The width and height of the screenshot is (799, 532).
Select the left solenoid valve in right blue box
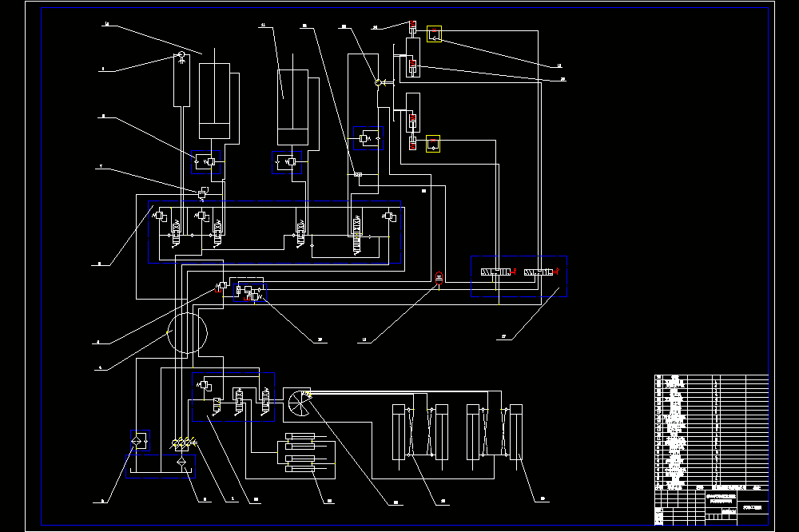pyautogui.click(x=497, y=272)
